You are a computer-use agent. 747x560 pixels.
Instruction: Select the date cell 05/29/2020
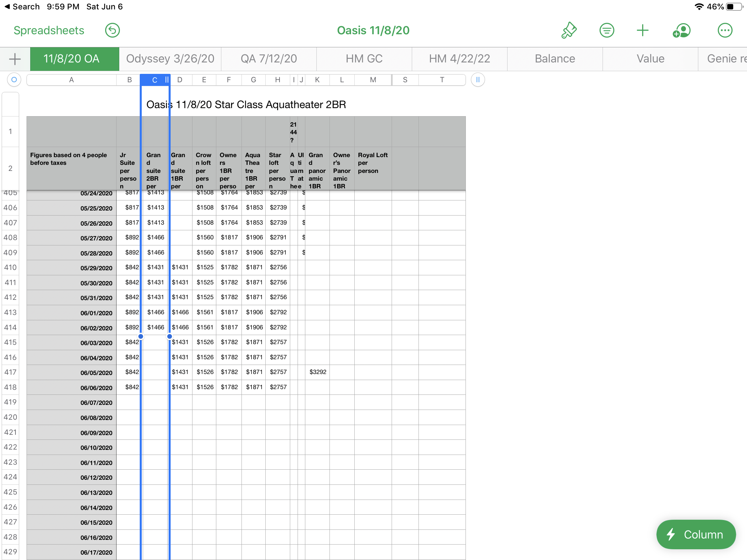71,268
